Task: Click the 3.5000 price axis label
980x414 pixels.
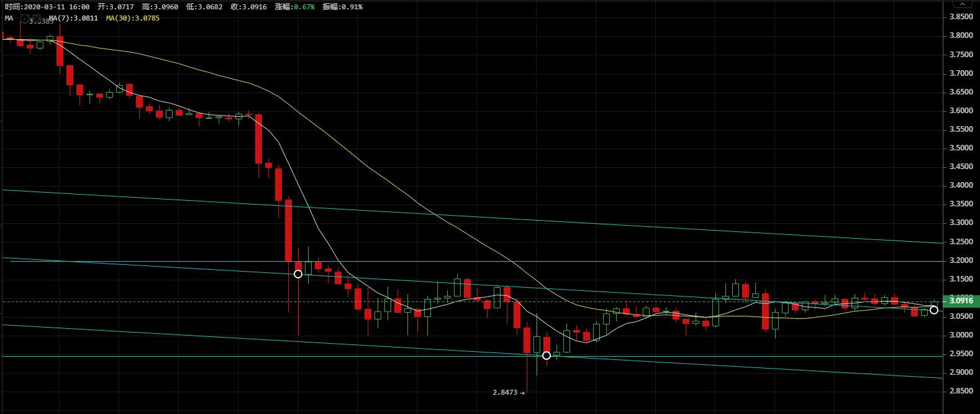Action: click(961, 148)
